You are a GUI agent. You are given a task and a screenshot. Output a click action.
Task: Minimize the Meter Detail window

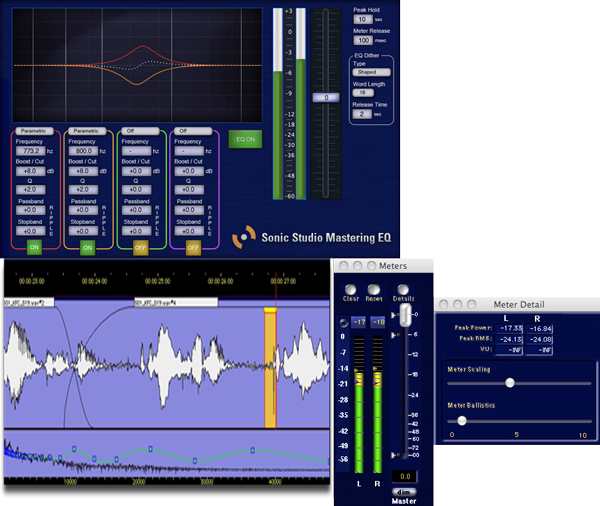458,304
